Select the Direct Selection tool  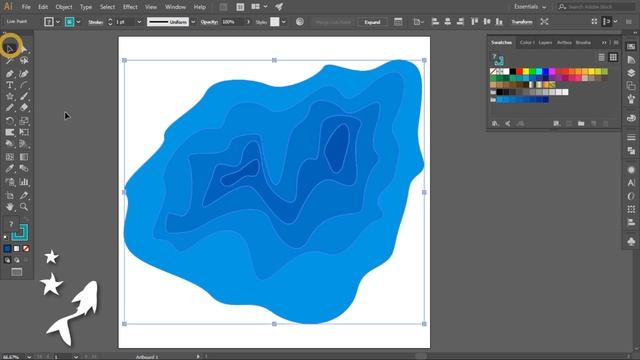click(24, 49)
